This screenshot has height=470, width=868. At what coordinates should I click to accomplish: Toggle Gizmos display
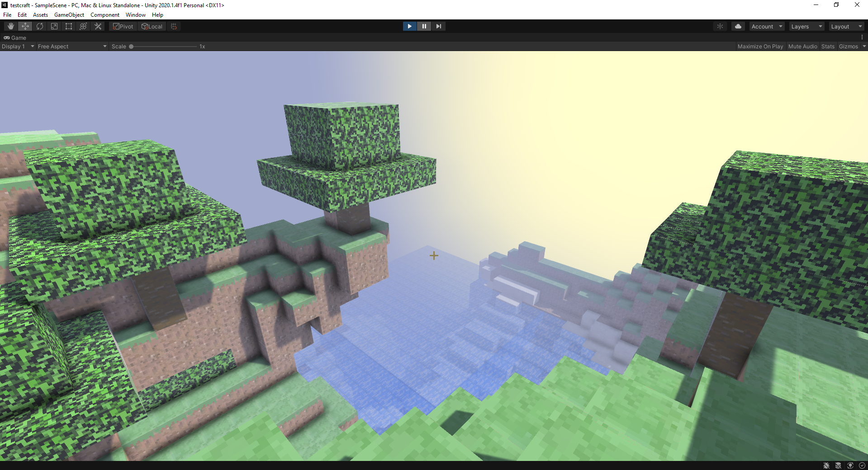click(x=848, y=46)
